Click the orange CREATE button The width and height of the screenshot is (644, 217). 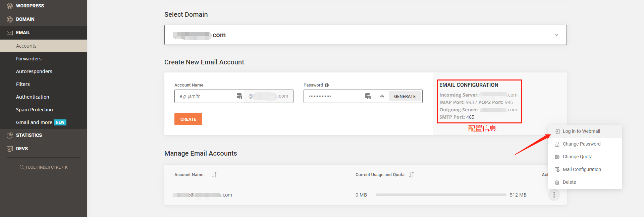click(188, 119)
